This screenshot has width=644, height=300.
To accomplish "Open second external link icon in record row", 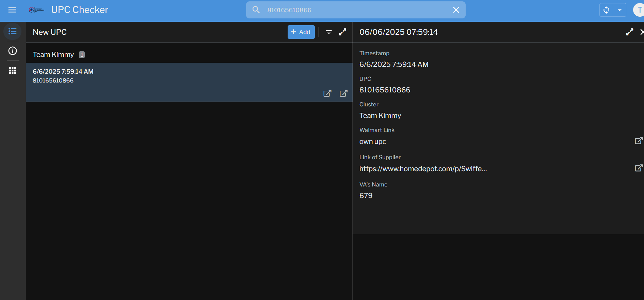I will pyautogui.click(x=343, y=93).
